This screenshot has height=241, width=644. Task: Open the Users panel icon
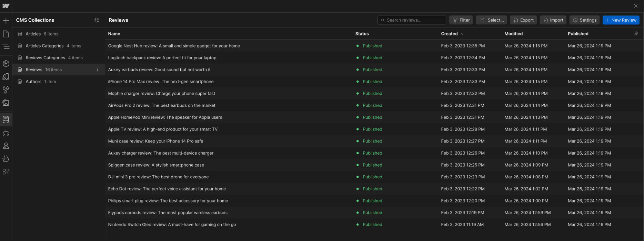6,146
